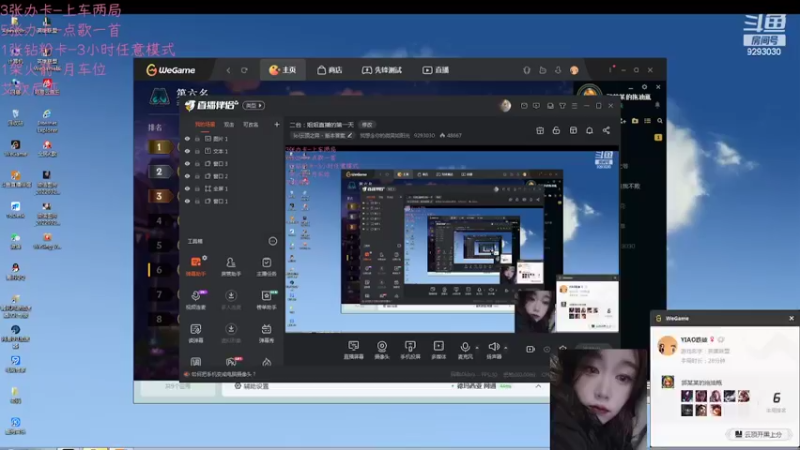The width and height of the screenshot is (800, 450).
Task: Expand the mode pill beside the companion logo
Action: point(254,106)
